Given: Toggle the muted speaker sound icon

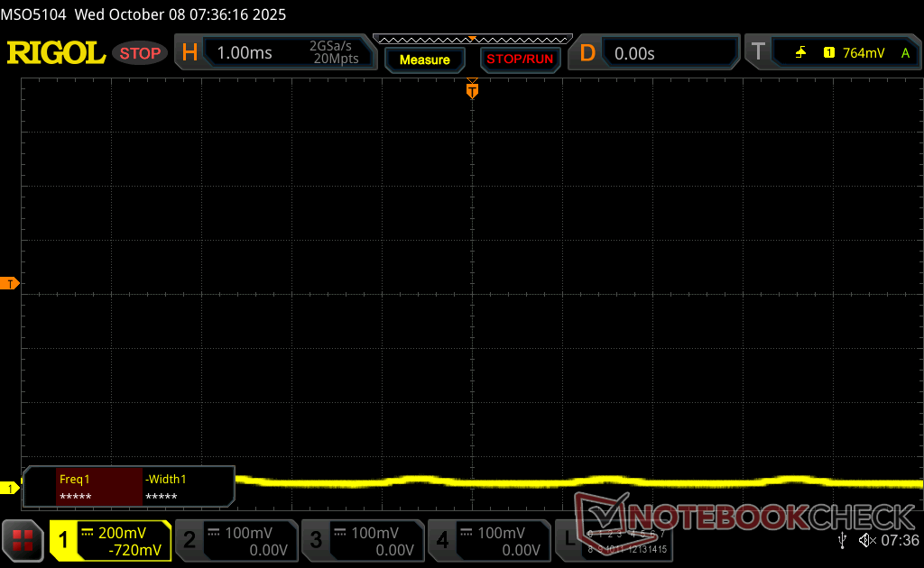Looking at the screenshot, I should pos(867,540).
